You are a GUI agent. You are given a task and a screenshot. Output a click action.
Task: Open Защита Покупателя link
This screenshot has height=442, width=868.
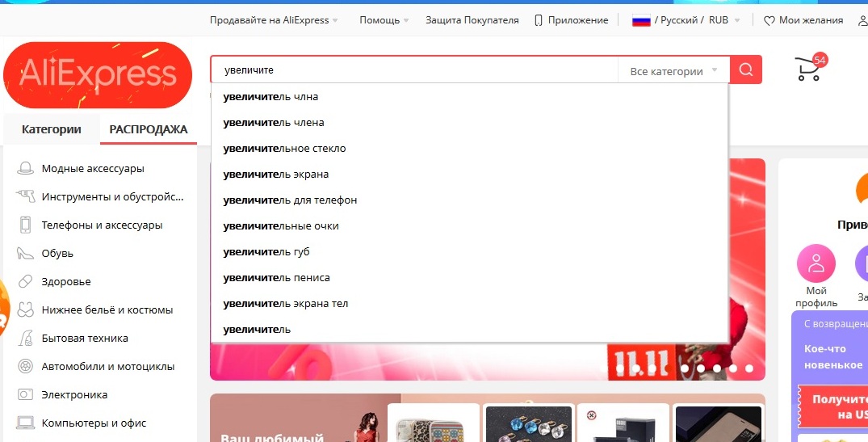click(472, 20)
